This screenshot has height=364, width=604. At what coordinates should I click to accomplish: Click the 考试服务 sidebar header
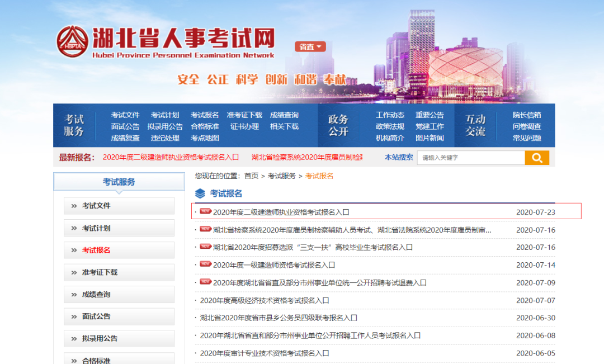tap(119, 181)
